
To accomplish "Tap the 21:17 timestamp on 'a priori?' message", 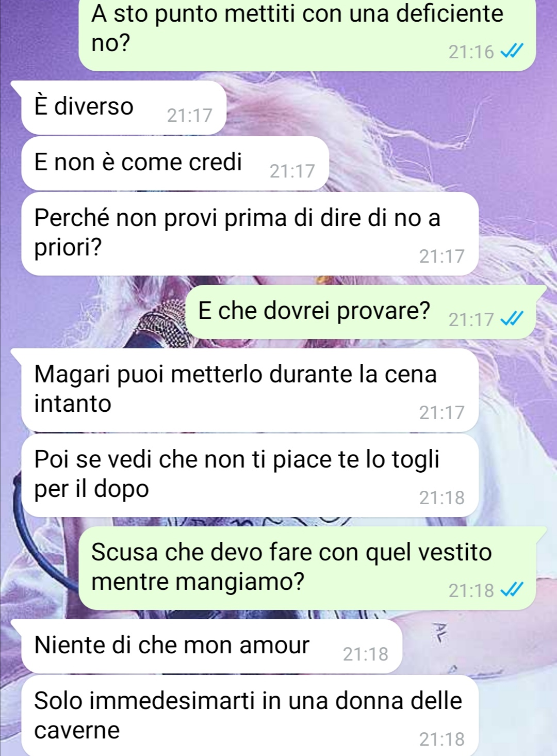I will pyautogui.click(x=441, y=256).
